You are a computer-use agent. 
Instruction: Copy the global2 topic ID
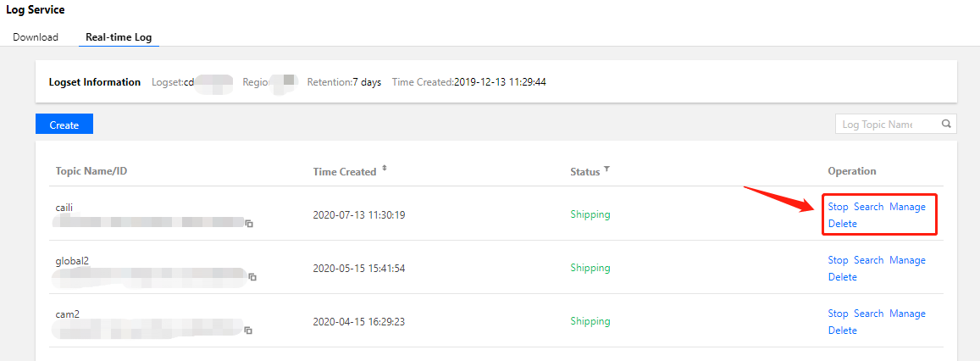252,277
